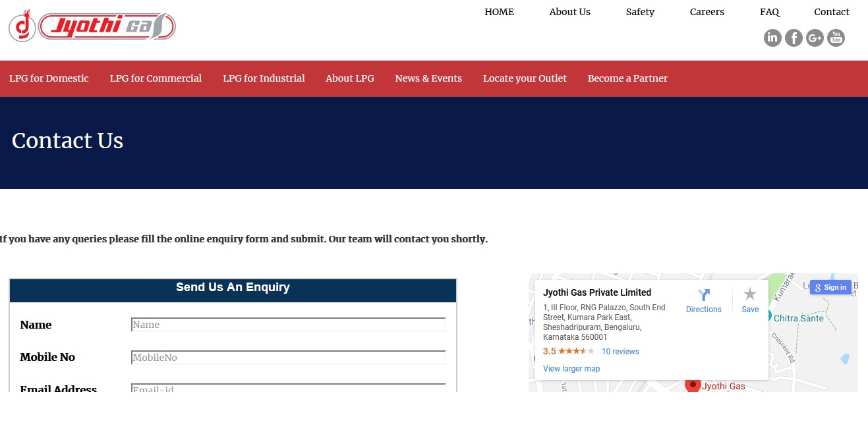Image resolution: width=868 pixels, height=436 pixels.
Task: Focus the Email Address input field
Action: coord(289,388)
